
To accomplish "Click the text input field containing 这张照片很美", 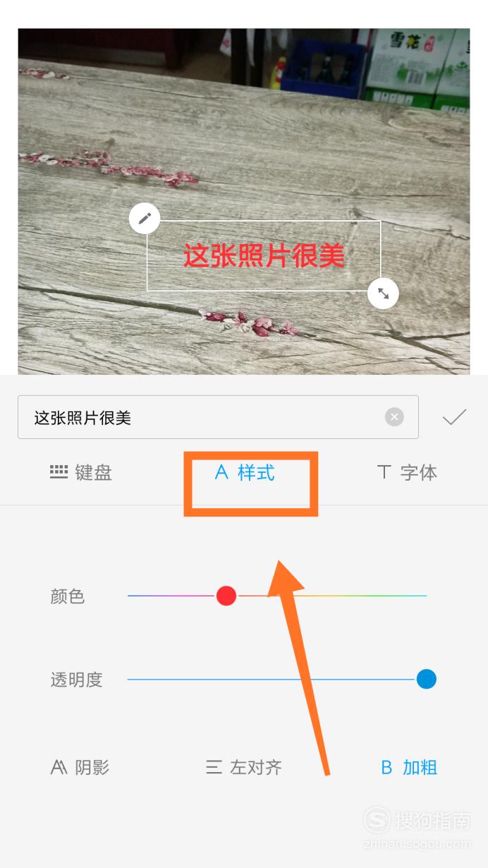I will pyautogui.click(x=218, y=417).
